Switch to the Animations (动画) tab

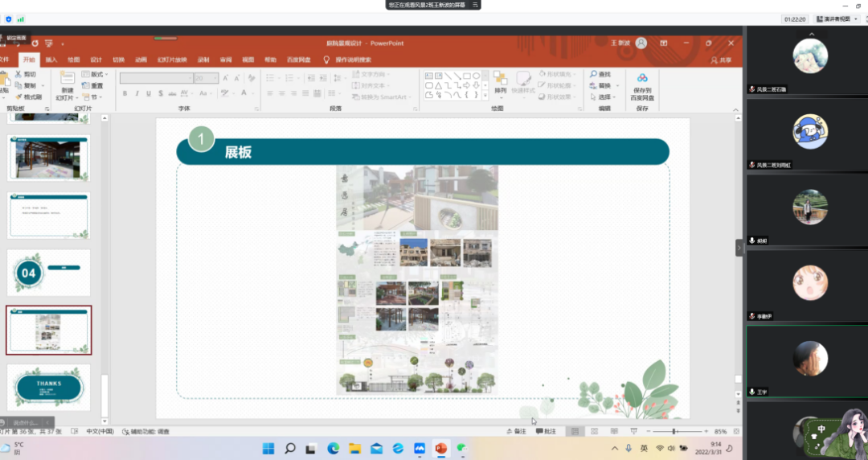tap(141, 60)
